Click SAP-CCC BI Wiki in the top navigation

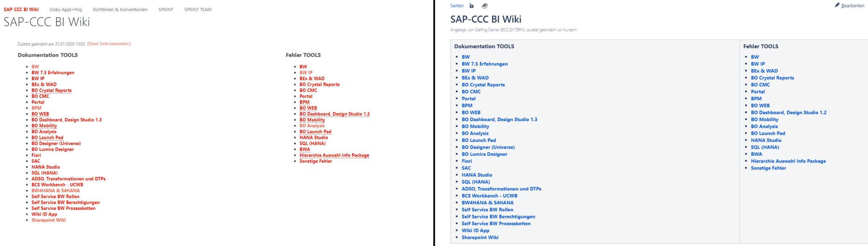pos(22,9)
